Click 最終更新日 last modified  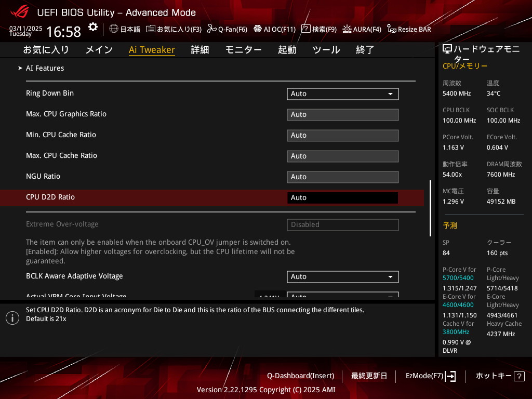click(369, 376)
